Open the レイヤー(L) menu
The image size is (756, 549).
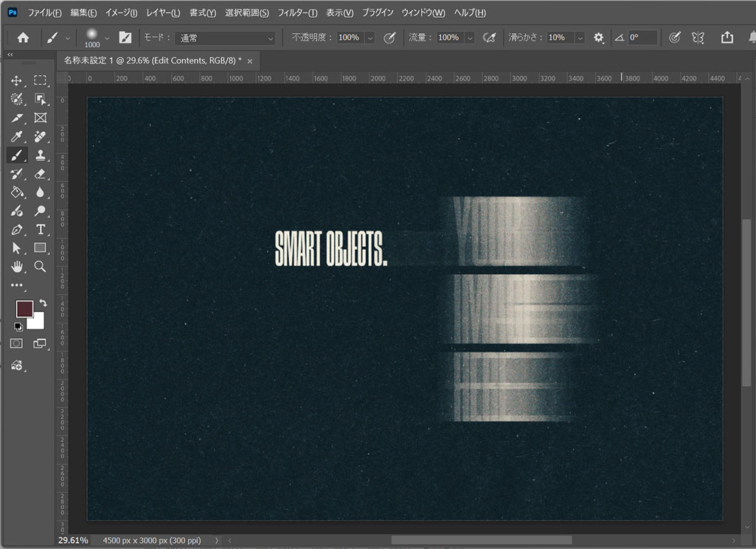[164, 13]
